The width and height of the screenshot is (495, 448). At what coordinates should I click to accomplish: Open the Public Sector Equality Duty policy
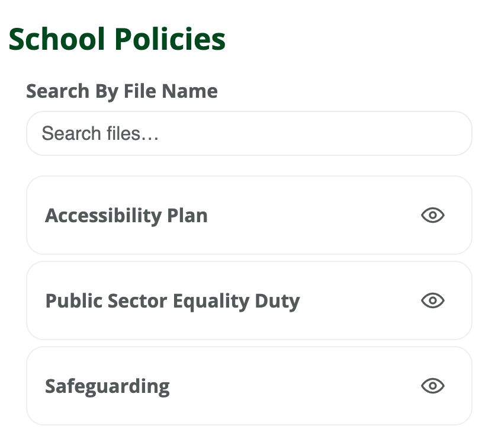(173, 300)
